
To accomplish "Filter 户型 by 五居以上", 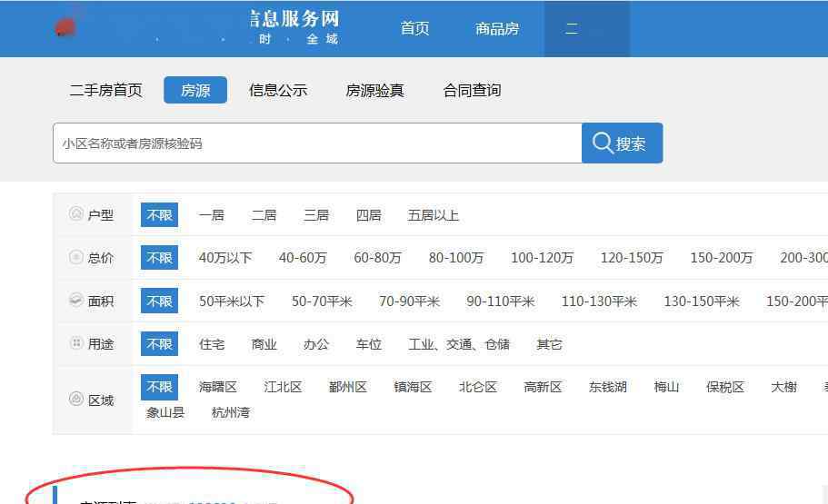I will 433,215.
